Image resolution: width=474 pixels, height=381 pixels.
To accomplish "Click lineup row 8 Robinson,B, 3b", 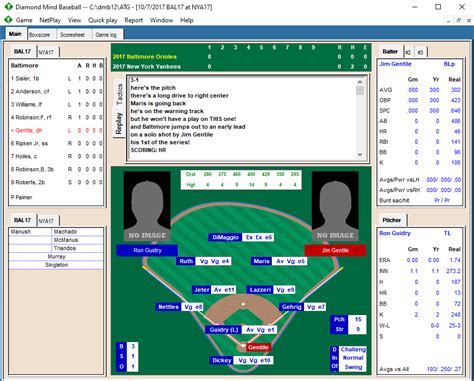I will 56,170.
